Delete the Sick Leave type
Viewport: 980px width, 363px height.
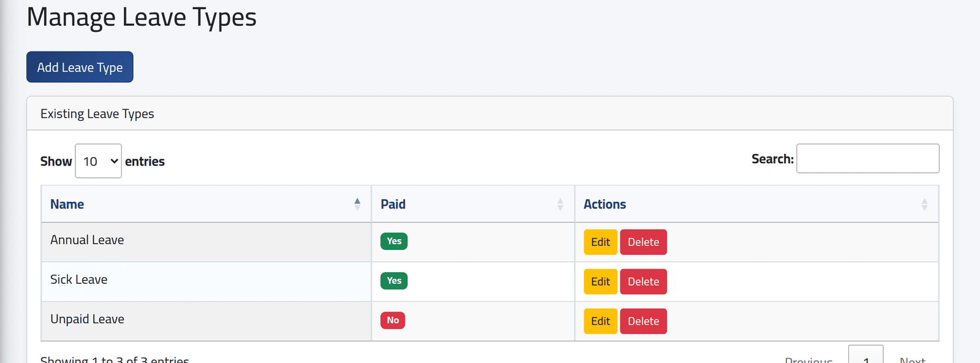[x=643, y=281]
